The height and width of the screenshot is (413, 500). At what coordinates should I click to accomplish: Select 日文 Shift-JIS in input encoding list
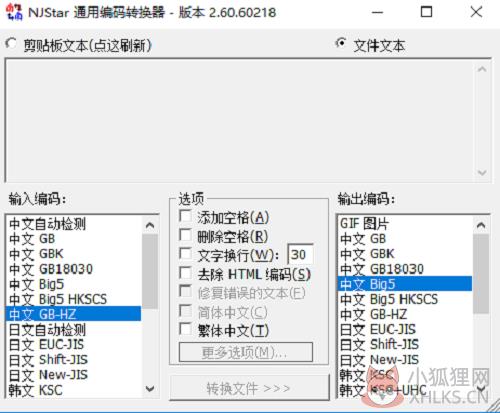click(73, 359)
